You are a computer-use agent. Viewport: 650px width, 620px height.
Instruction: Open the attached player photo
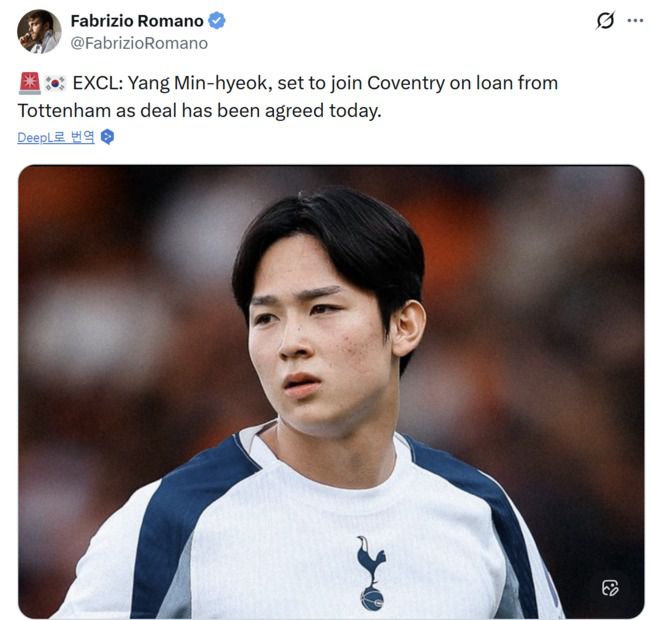(331, 392)
